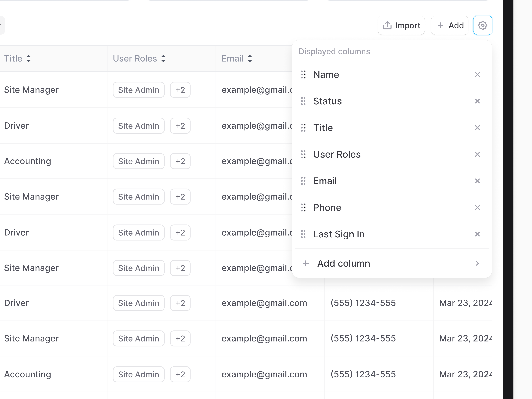Screen dimensions: 532x399
Task: Click the Add button
Action: (450, 25)
